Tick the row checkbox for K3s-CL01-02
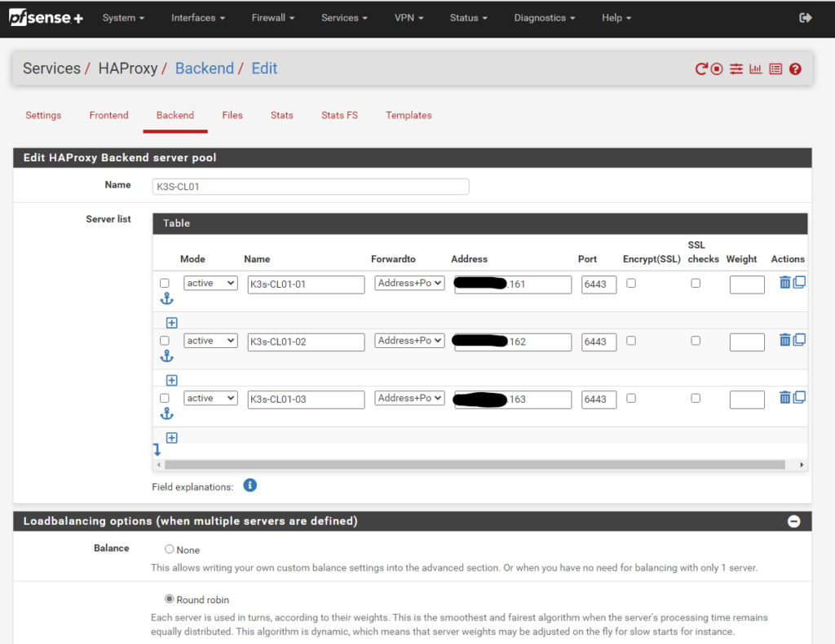Viewport: 835px width, 644px height. (x=165, y=341)
